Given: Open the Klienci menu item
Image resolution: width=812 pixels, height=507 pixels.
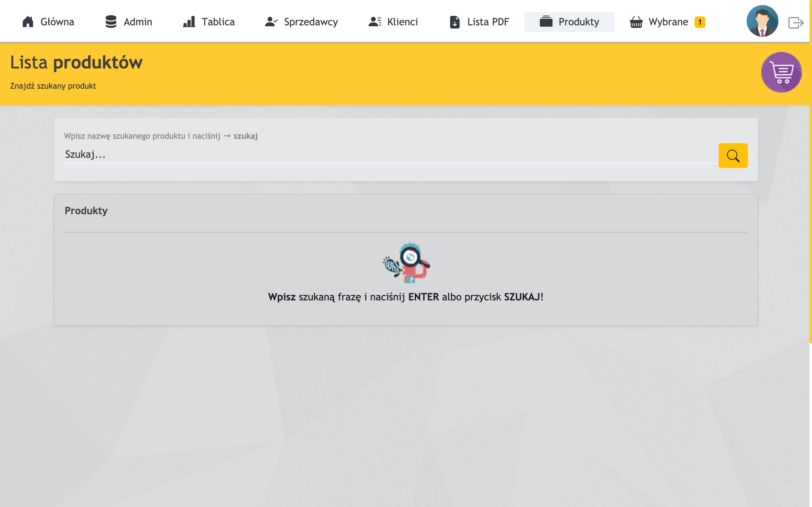Looking at the screenshot, I should [x=402, y=22].
